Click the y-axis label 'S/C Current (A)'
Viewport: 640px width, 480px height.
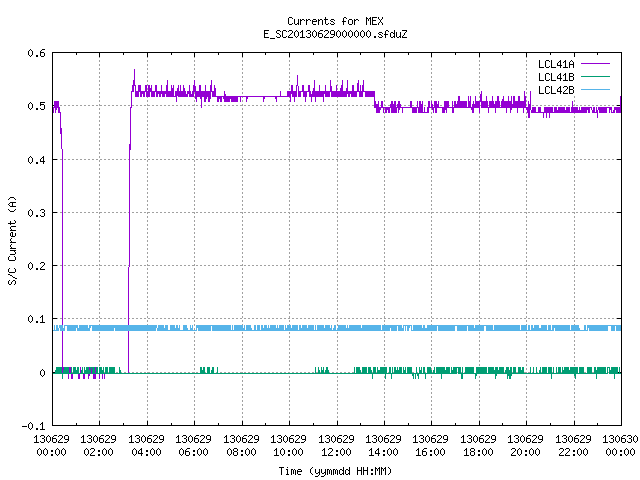click(12, 241)
